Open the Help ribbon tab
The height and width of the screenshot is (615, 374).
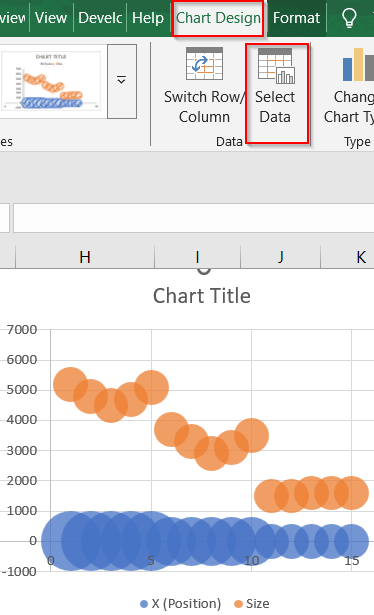pos(148,18)
